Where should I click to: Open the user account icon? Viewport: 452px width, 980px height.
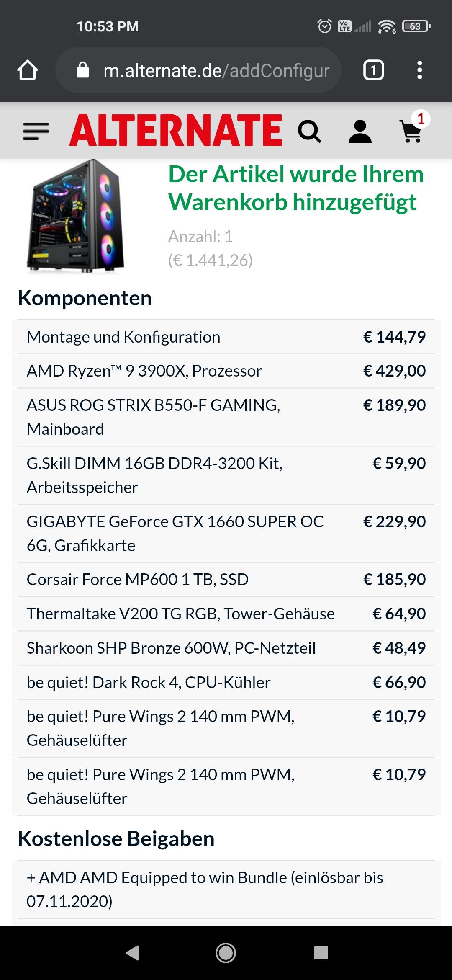(x=360, y=131)
